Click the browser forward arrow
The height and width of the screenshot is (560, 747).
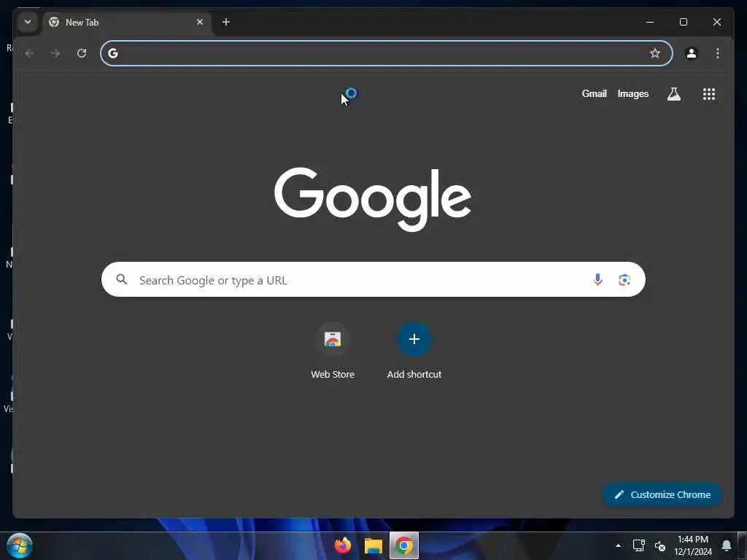tap(55, 53)
